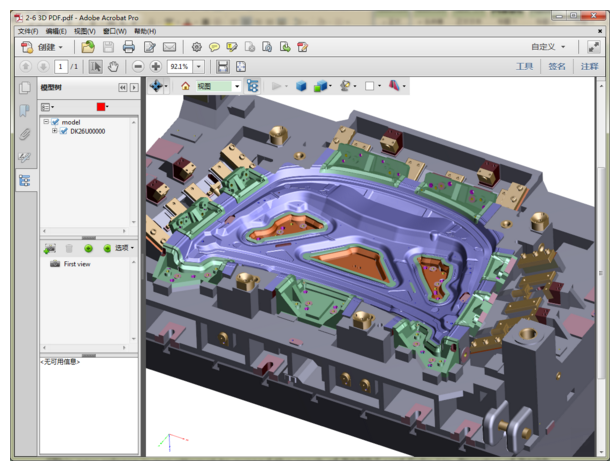615x468 pixels.
Task: Open the 创建 create dropdown
Action: (x=61, y=47)
